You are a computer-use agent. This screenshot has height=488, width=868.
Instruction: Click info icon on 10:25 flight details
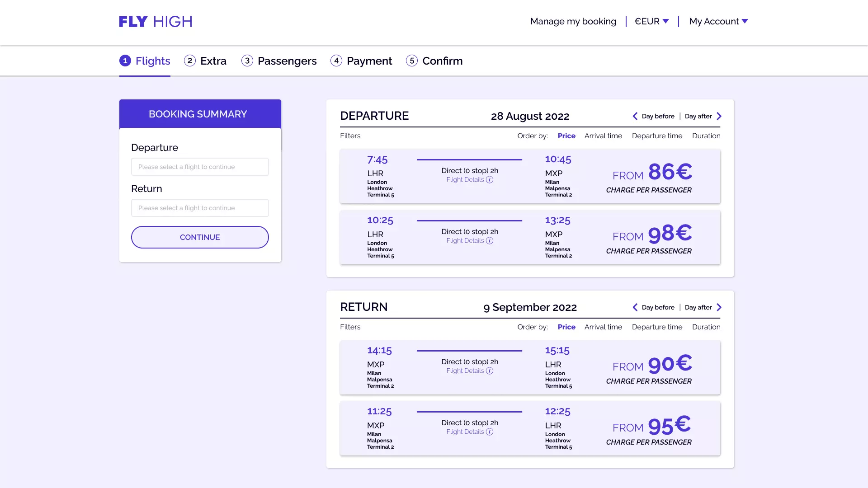click(x=490, y=241)
